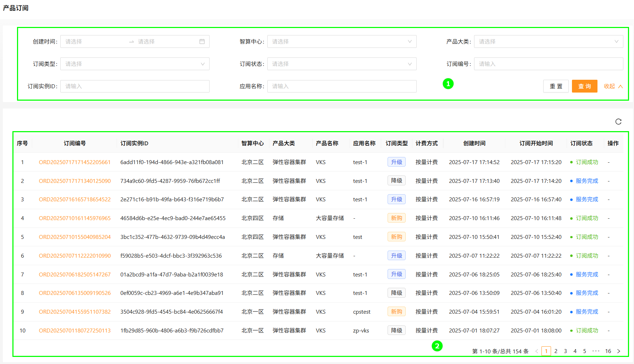Viewport: 634px width, 364px height.
Task: Click the 创建时间 column header
Action: pyautogui.click(x=474, y=143)
